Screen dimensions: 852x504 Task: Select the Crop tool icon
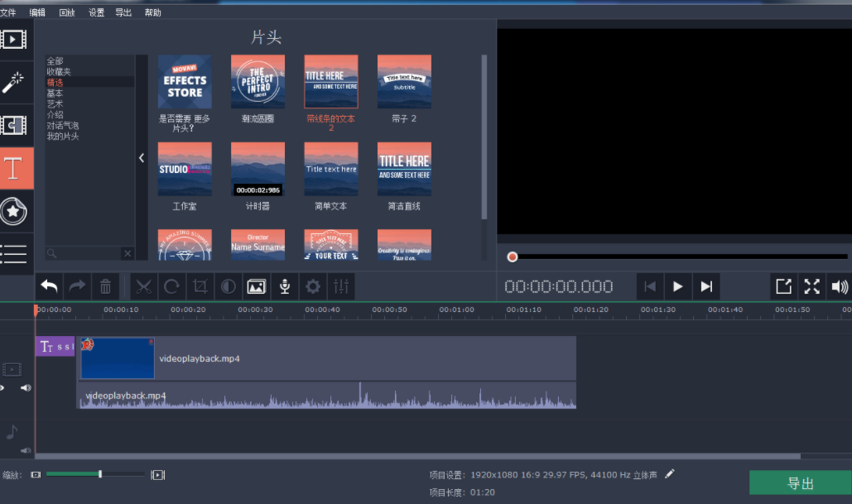pyautogui.click(x=200, y=286)
